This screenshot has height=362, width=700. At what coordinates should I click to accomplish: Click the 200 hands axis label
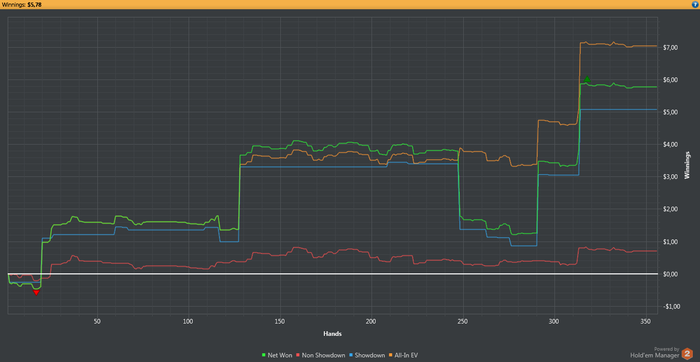[371, 321]
